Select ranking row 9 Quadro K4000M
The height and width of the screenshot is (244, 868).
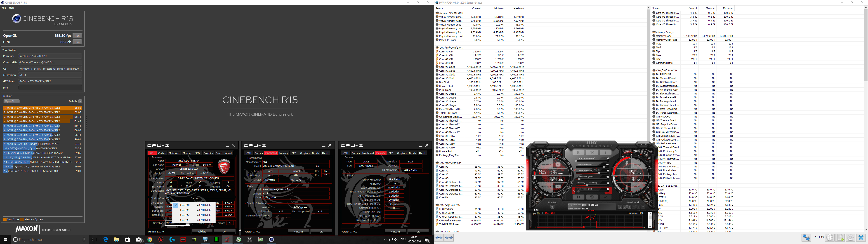point(42,144)
